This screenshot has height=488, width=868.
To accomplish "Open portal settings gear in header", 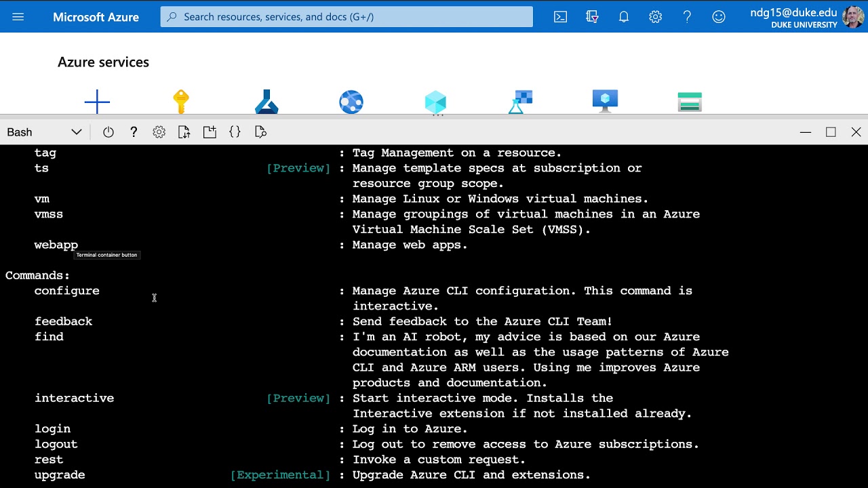I will pyautogui.click(x=655, y=17).
